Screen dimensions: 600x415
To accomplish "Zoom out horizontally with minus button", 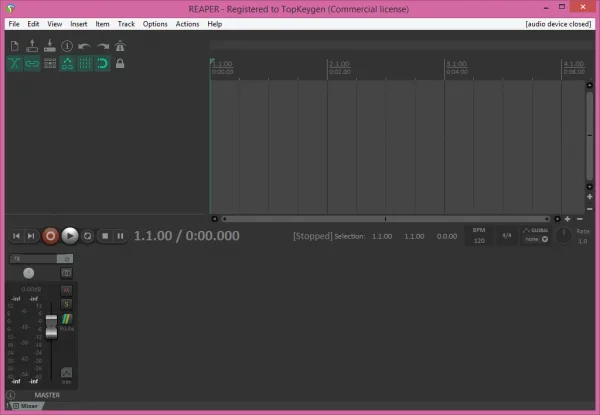I will click(580, 219).
